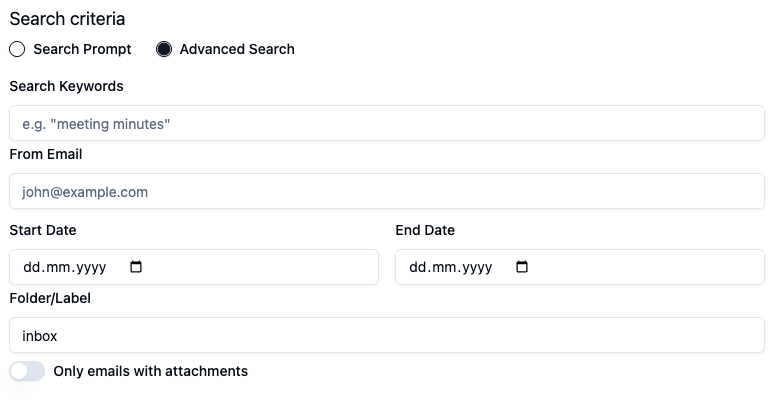Select the mm segment of Start Date
The width and height of the screenshot is (782, 401).
pyautogui.click(x=58, y=267)
